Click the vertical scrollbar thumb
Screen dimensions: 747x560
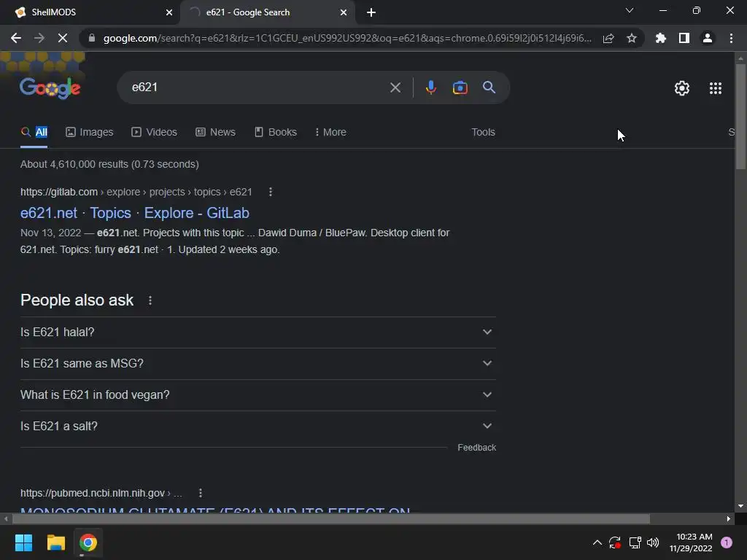point(740,116)
